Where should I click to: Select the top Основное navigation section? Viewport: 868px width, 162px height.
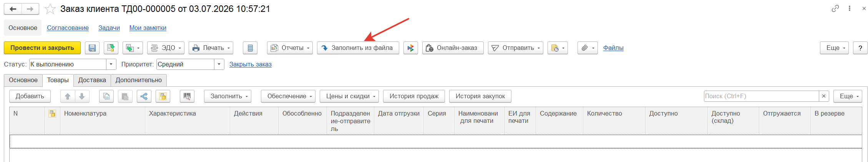point(23,28)
